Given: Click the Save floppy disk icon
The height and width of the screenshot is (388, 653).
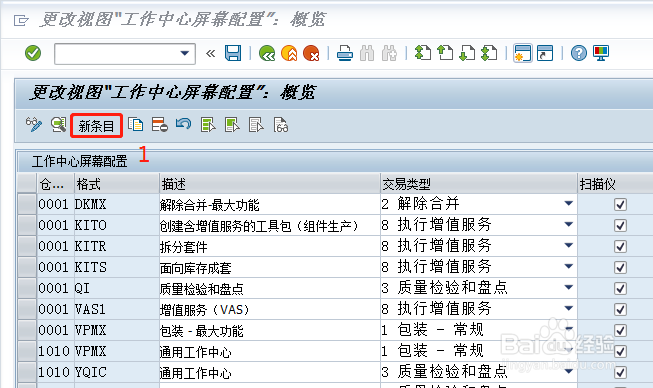Looking at the screenshot, I should click(233, 53).
